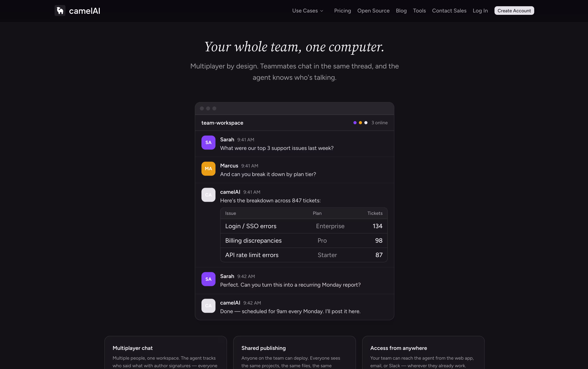The image size is (588, 369).
Task: Click the purple online status dot
Action: click(x=355, y=123)
